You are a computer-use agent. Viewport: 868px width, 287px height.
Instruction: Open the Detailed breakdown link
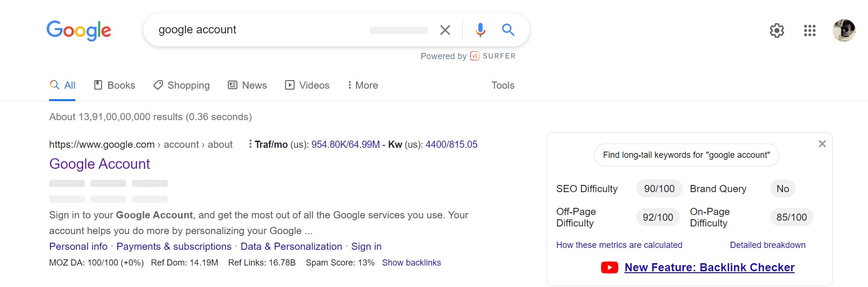767,245
